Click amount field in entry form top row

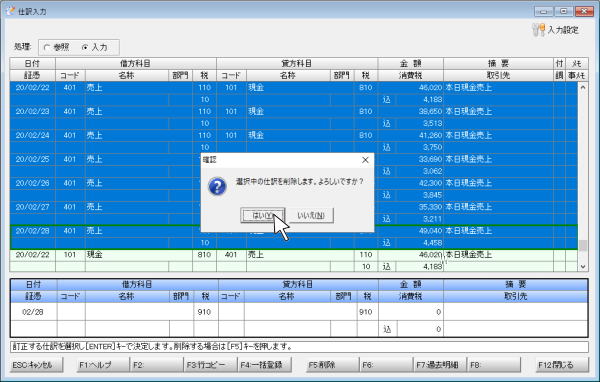tap(411, 312)
